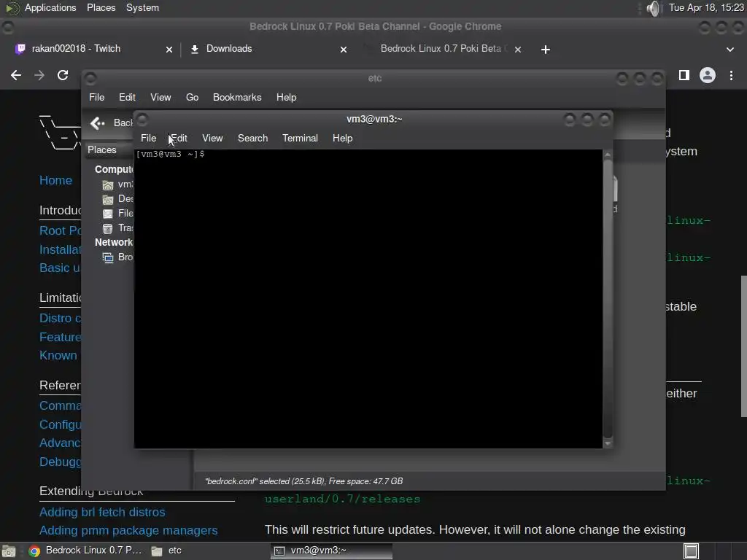Viewport: 747px width, 560px height.
Task: Click the download icon on Downloads tab
Action: [194, 49]
